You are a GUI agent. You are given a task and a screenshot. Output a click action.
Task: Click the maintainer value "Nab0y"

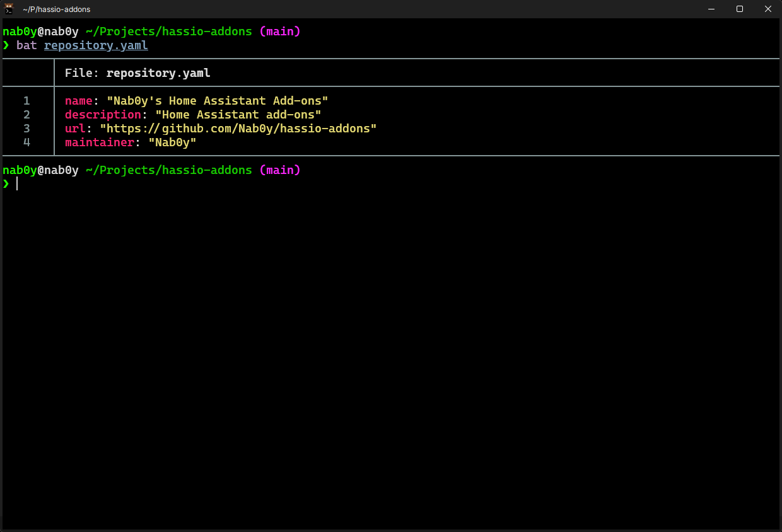(172, 142)
